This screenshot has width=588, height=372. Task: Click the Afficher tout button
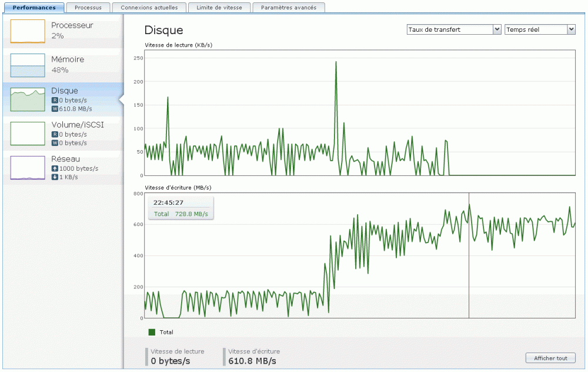point(550,358)
